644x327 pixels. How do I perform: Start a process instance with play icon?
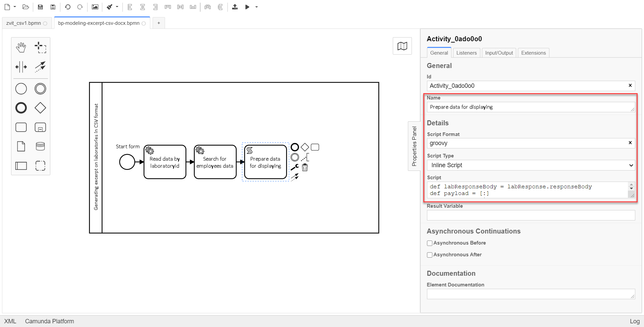coord(247,7)
